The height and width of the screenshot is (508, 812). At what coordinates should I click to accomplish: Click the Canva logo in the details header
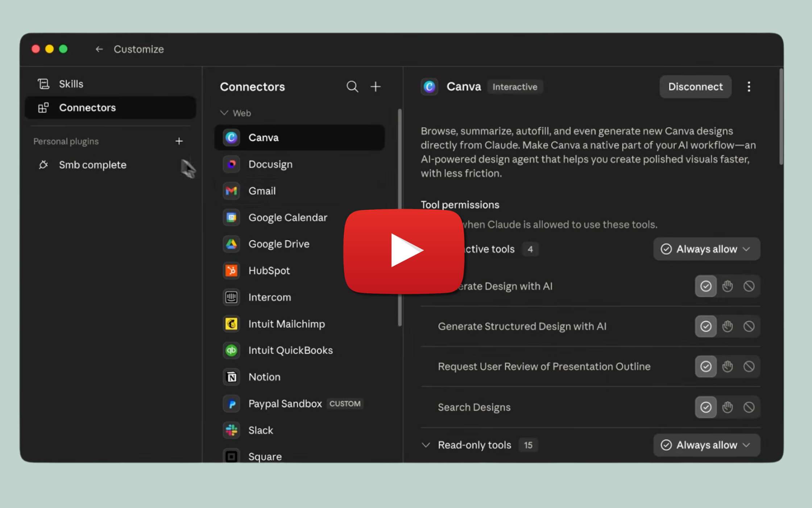point(430,87)
